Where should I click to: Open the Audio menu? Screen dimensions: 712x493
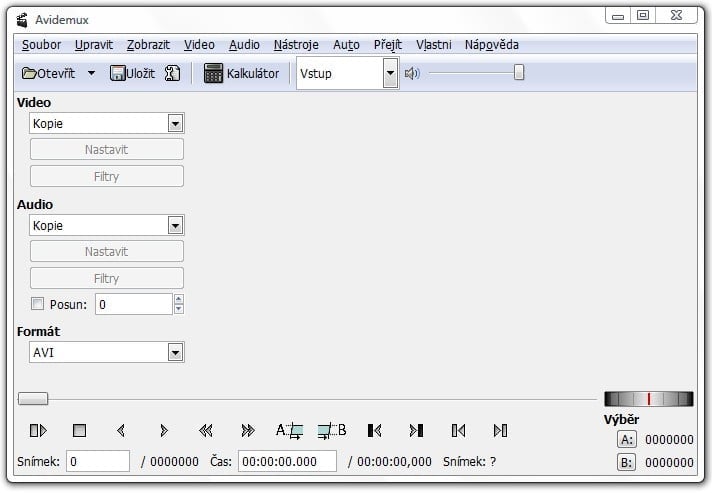click(244, 45)
